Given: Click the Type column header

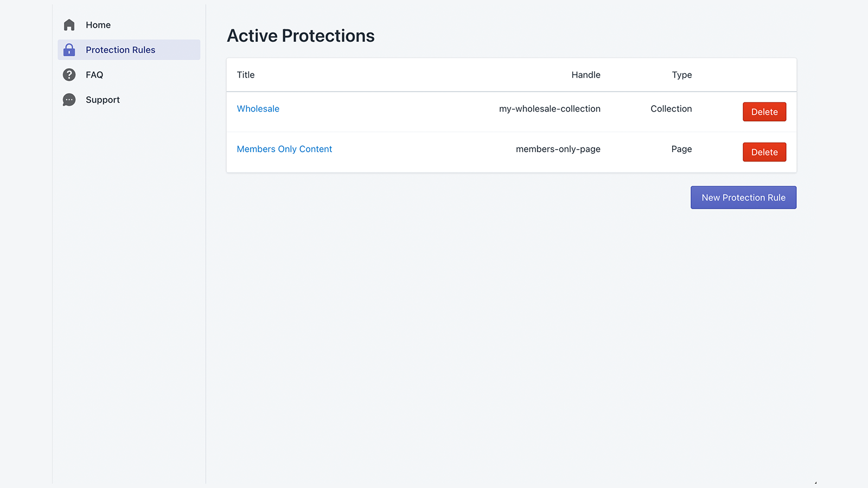Looking at the screenshot, I should tap(681, 75).
